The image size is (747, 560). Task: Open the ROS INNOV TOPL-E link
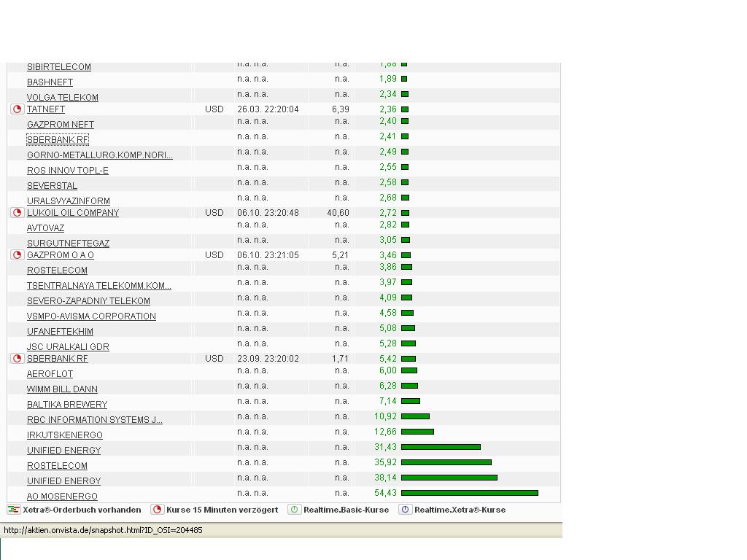pos(68,170)
